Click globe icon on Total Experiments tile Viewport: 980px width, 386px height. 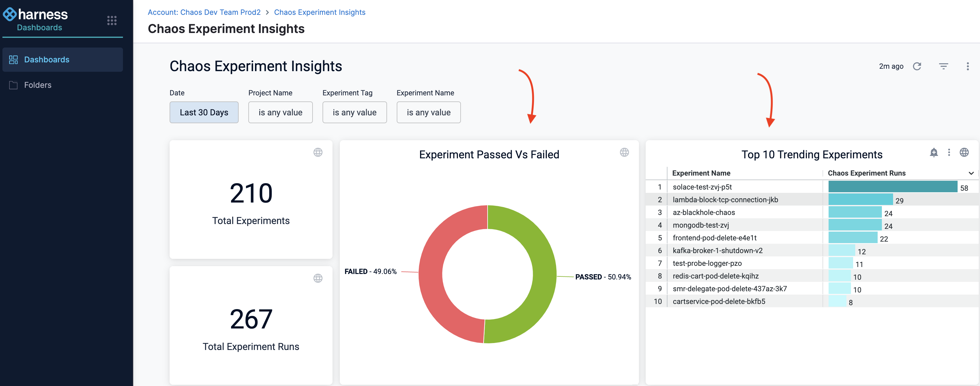pos(318,153)
